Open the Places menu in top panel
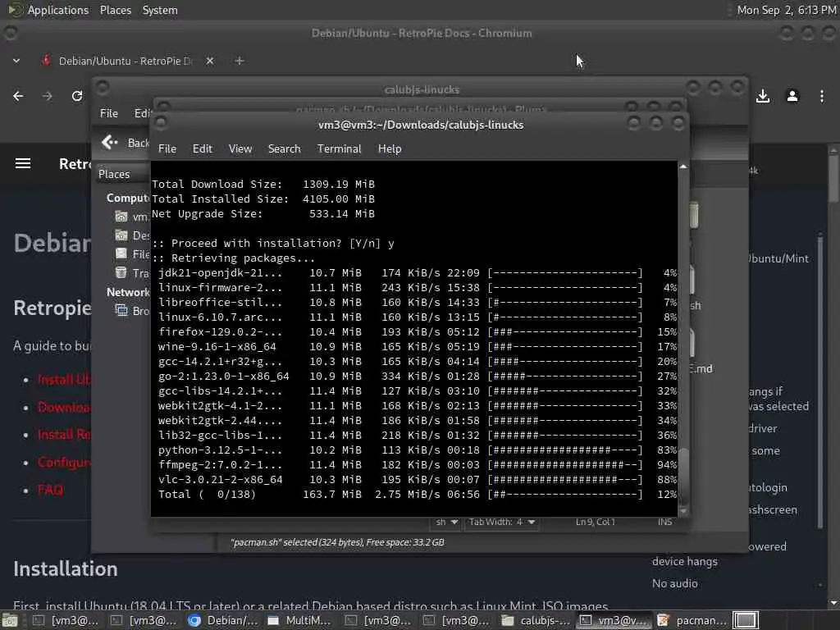 pyautogui.click(x=115, y=10)
